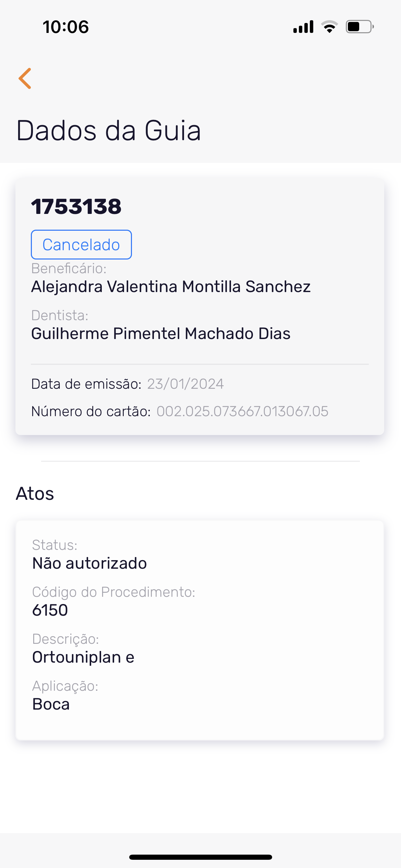Tap the battery level icon

coord(359,27)
